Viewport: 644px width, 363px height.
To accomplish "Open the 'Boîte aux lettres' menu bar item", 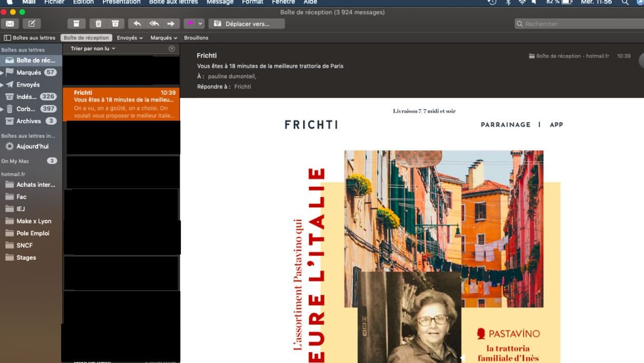I will pos(173,2).
